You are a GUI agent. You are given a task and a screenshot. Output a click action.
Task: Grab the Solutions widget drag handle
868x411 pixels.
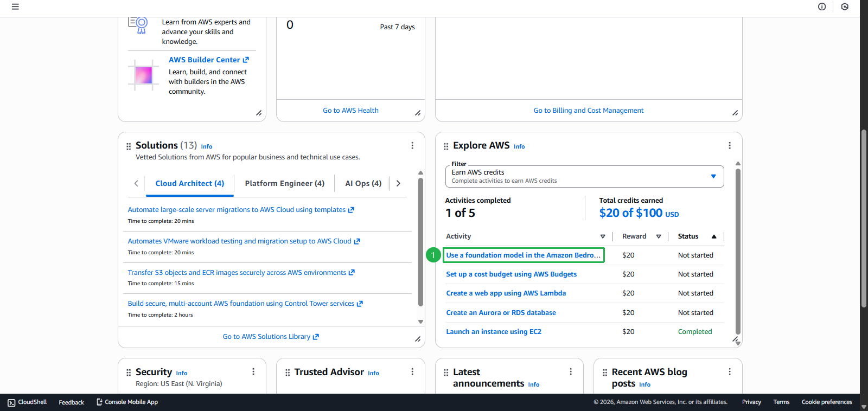coord(129,146)
